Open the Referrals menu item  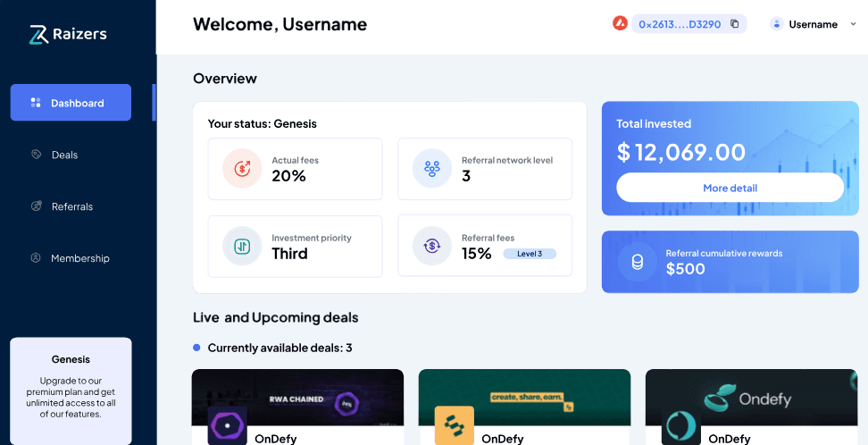point(71,206)
